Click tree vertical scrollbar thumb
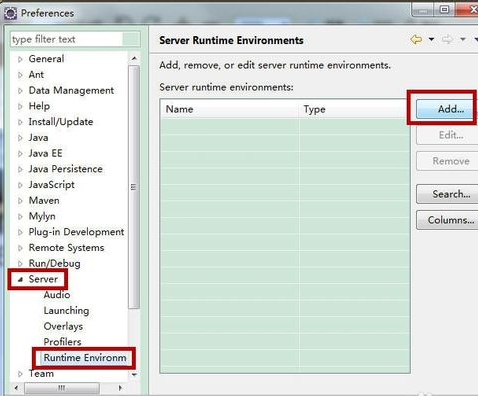This screenshot has width=478, height=396. (x=134, y=187)
